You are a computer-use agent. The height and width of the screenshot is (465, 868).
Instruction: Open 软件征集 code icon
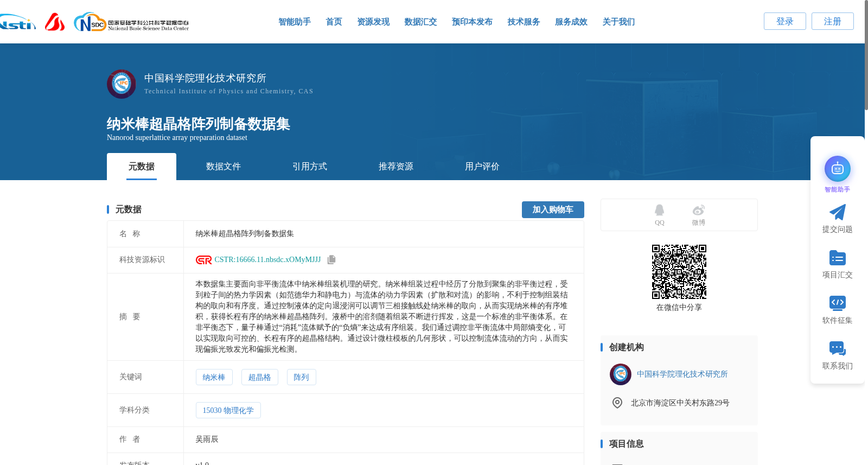point(838,303)
